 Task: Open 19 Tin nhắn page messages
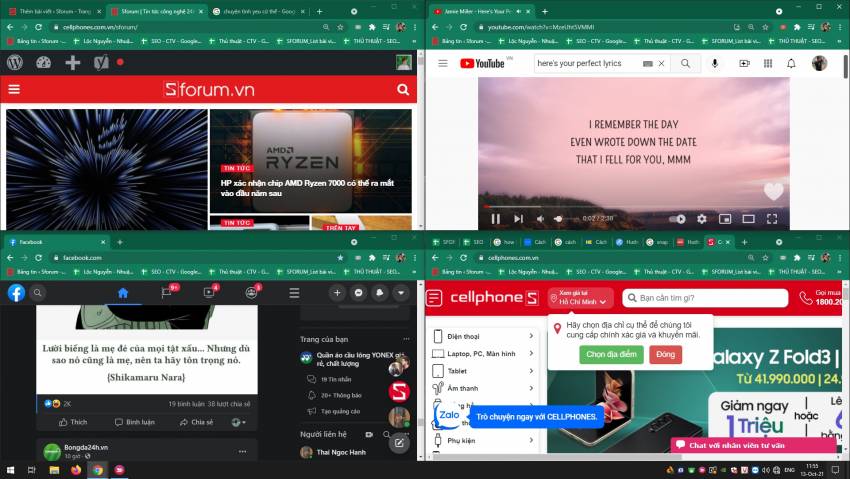[x=329, y=379]
